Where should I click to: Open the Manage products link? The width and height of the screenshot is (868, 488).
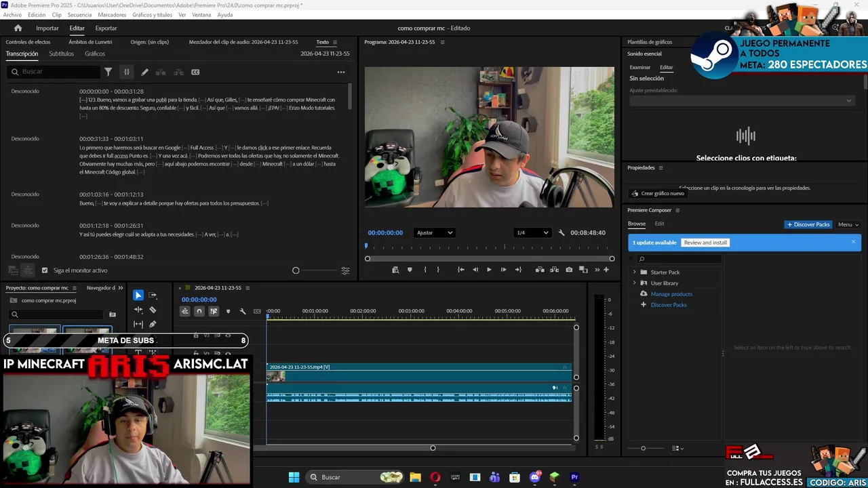click(671, 294)
